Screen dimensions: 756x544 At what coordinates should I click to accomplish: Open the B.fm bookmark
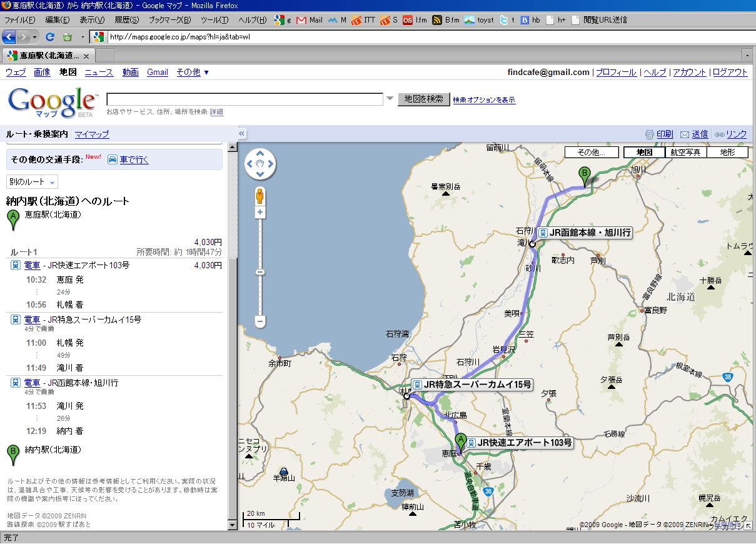[446, 20]
